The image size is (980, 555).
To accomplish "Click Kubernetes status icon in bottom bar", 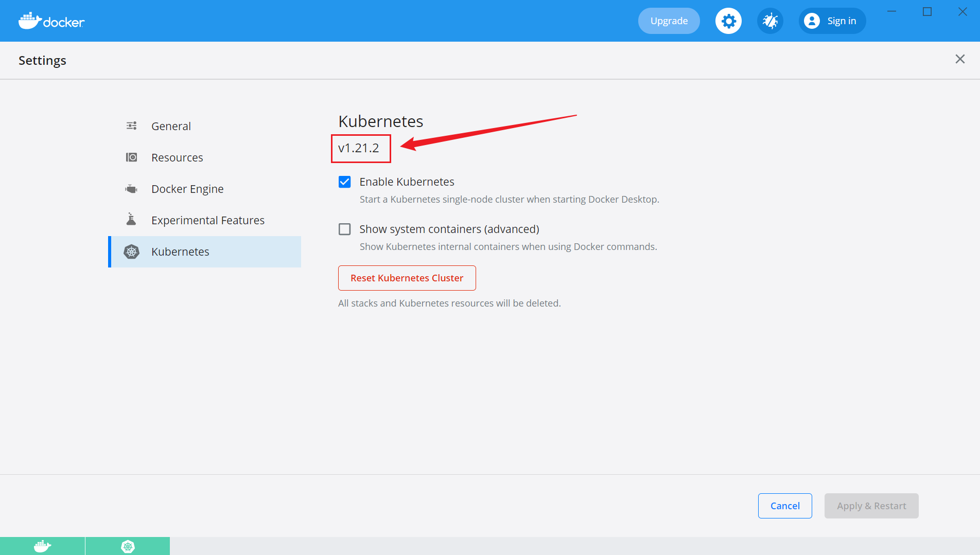I will [128, 546].
